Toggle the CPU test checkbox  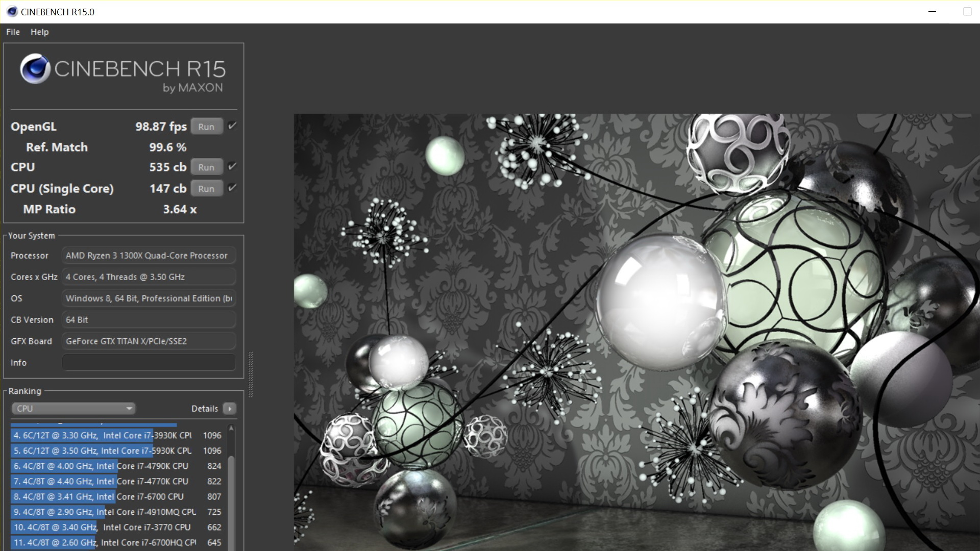tap(232, 166)
